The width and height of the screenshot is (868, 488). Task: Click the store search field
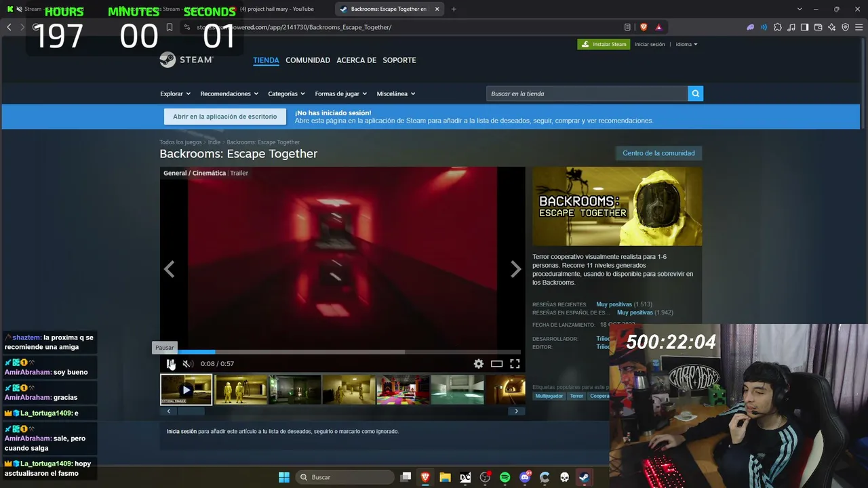point(587,94)
